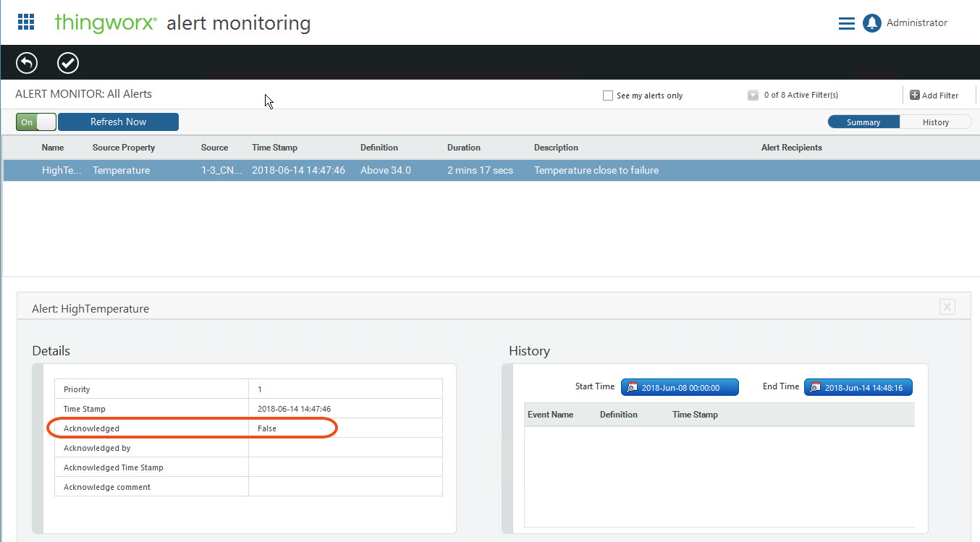Expand the 0 of 8 Active Filters dropdown

coord(751,94)
